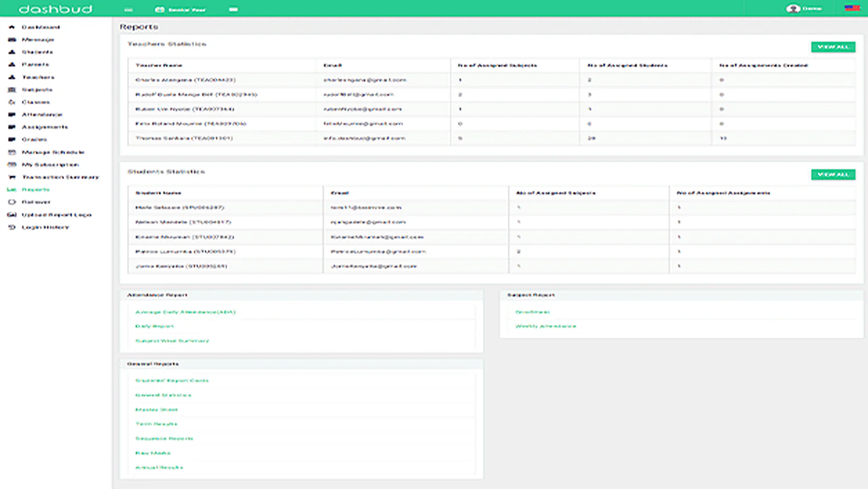The width and height of the screenshot is (868, 489).
Task: Click View All for Teachers Statistics
Action: pos(833,47)
